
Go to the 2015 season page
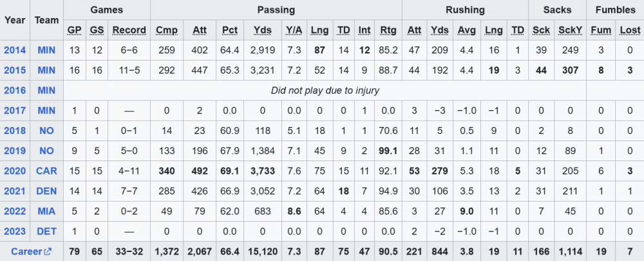click(15, 70)
